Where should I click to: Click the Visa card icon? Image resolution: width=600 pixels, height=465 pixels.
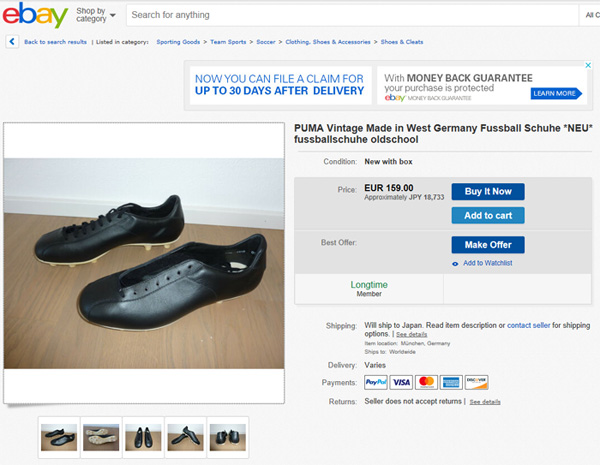[401, 382]
